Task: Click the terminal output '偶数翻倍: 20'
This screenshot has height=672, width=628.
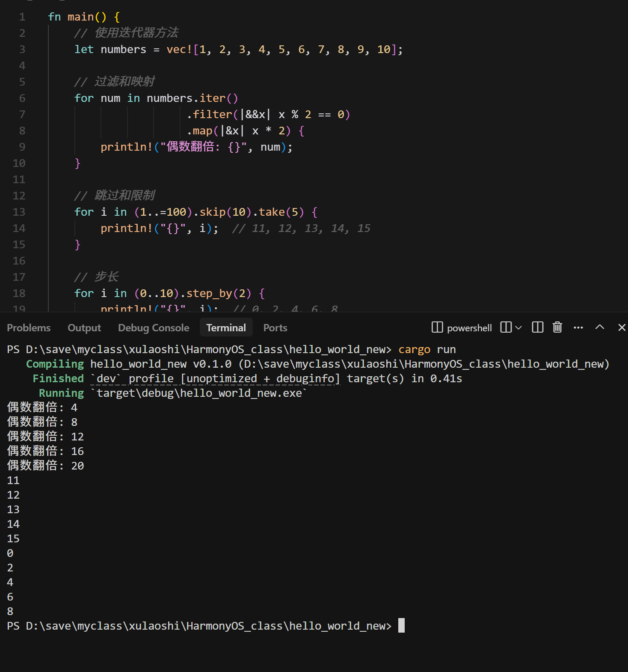Action: click(45, 466)
